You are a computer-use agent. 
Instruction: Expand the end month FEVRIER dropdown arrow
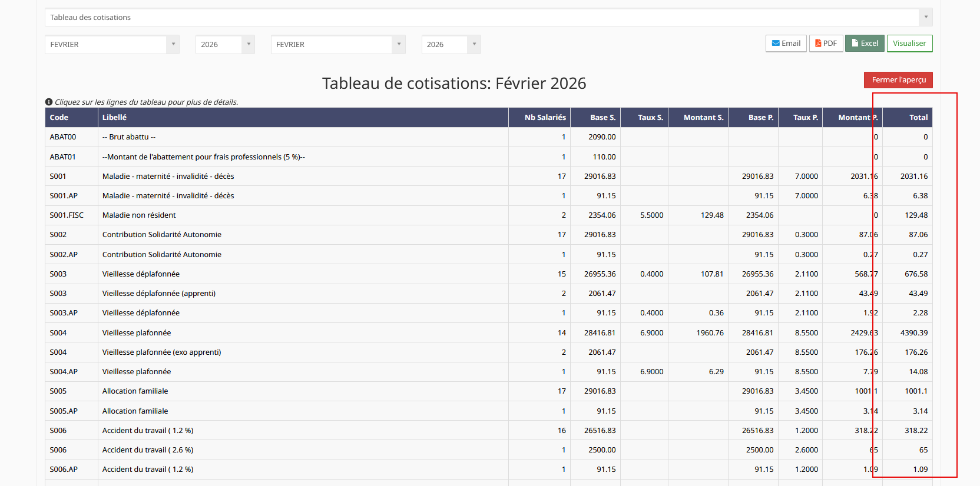[399, 44]
